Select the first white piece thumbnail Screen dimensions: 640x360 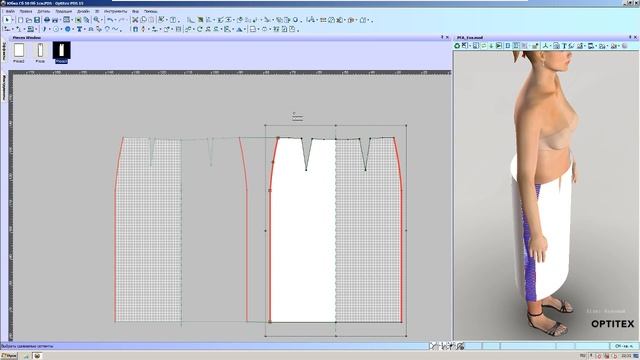pos(19,50)
